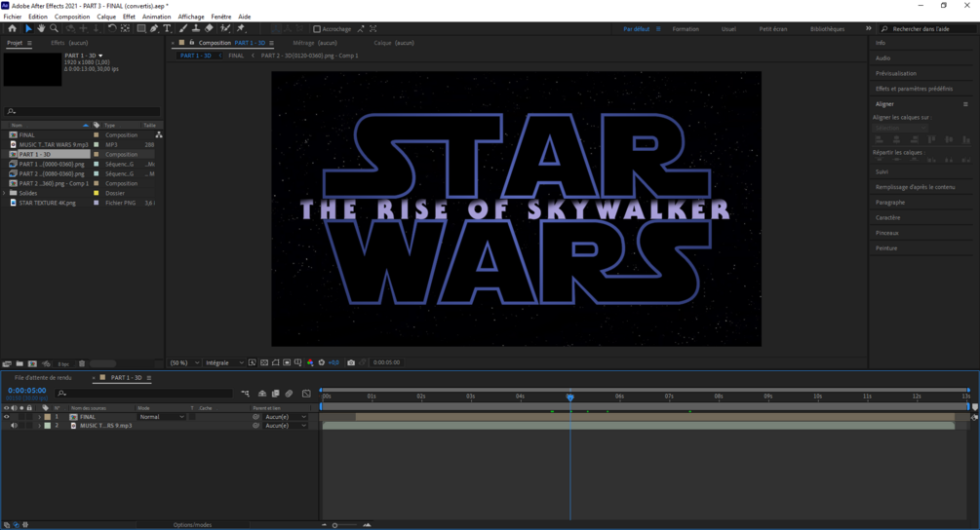
Task: Select the Rotation tool
Action: pyautogui.click(x=112, y=28)
